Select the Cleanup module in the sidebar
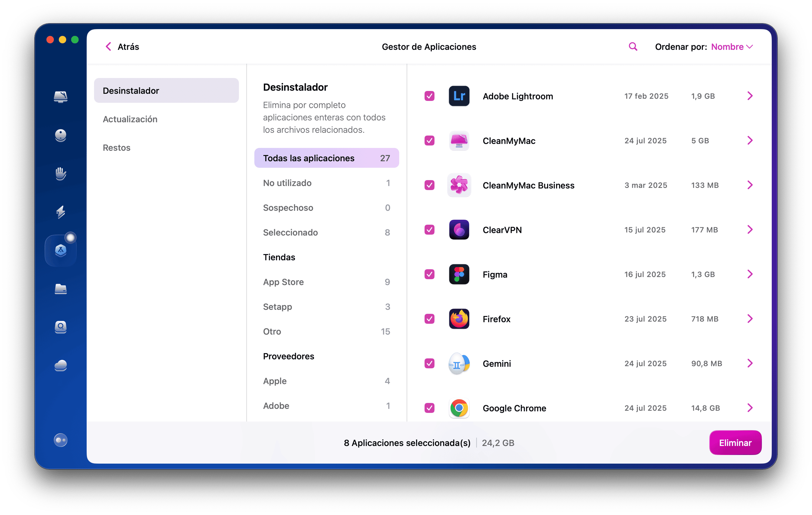The image size is (812, 515). pyautogui.click(x=61, y=136)
